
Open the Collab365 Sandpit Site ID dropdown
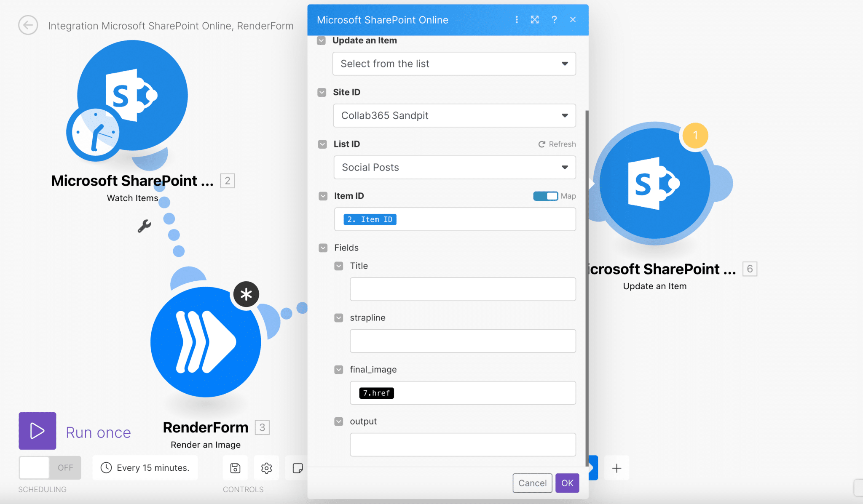454,115
